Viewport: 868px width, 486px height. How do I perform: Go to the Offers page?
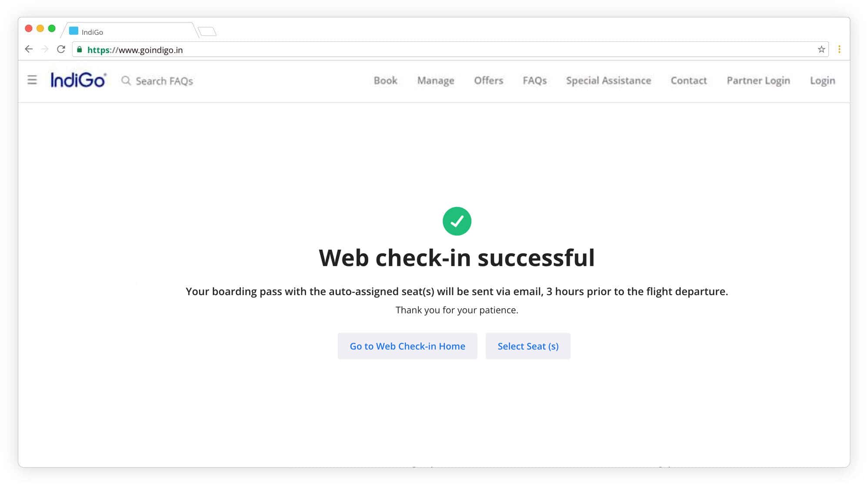pos(488,81)
